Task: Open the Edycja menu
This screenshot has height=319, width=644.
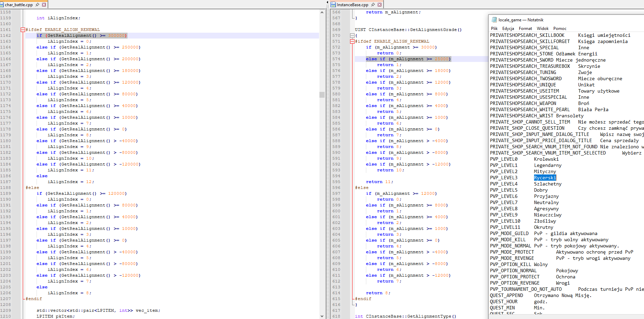Action: tap(508, 29)
